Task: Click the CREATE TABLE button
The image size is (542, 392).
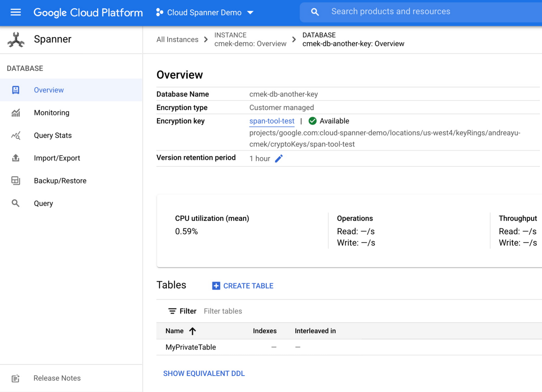Action: point(243,286)
